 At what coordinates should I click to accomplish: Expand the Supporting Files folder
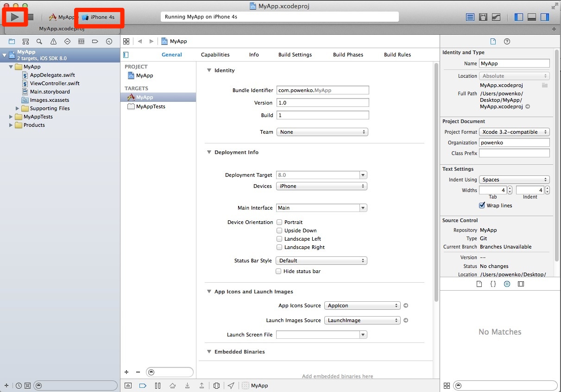pyautogui.click(x=18, y=108)
